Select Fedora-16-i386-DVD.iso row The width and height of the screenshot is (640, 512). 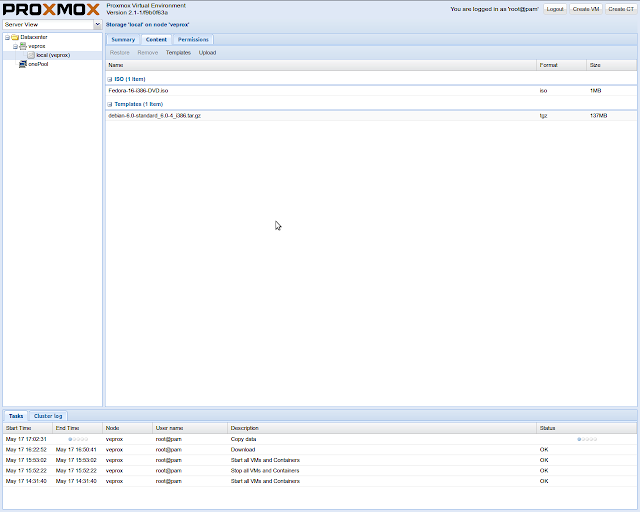click(x=371, y=91)
